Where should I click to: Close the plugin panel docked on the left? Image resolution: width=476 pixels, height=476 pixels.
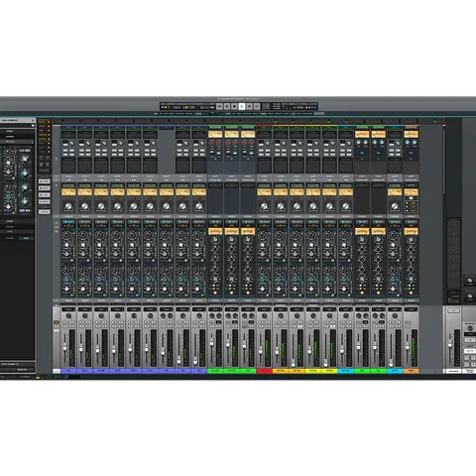click(x=33, y=120)
